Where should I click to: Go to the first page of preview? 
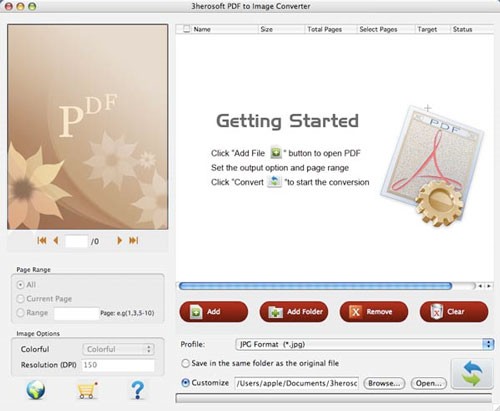[42, 240]
